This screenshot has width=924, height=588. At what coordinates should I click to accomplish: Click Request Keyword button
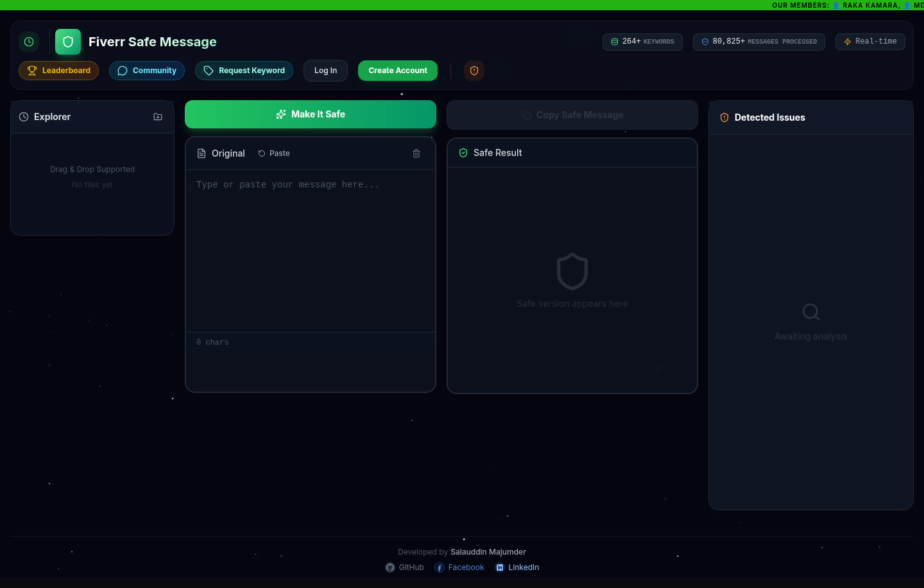click(x=244, y=71)
